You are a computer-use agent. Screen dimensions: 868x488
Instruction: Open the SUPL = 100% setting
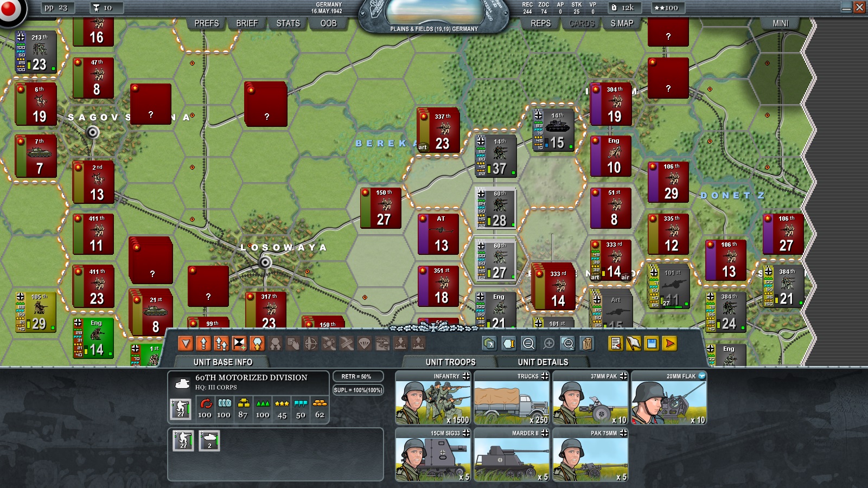click(358, 390)
